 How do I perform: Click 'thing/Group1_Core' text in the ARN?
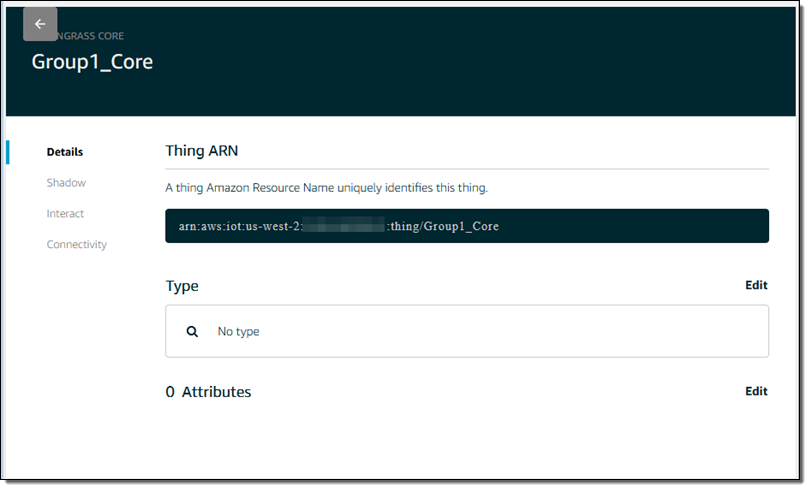(445, 226)
